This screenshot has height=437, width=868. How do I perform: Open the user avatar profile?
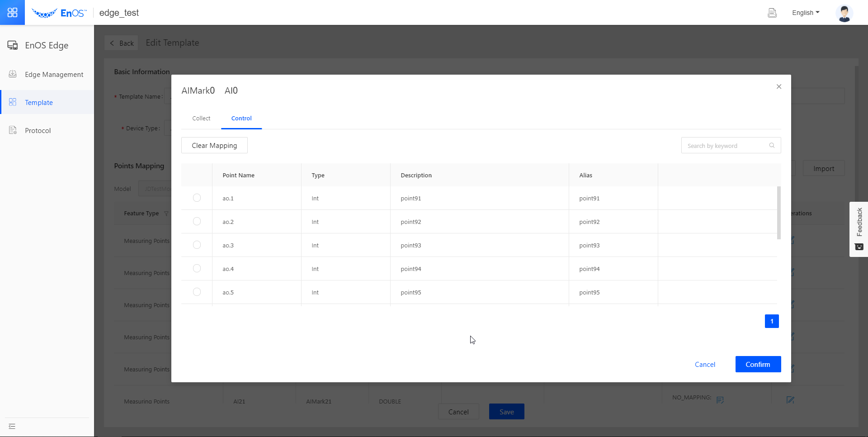click(x=844, y=13)
